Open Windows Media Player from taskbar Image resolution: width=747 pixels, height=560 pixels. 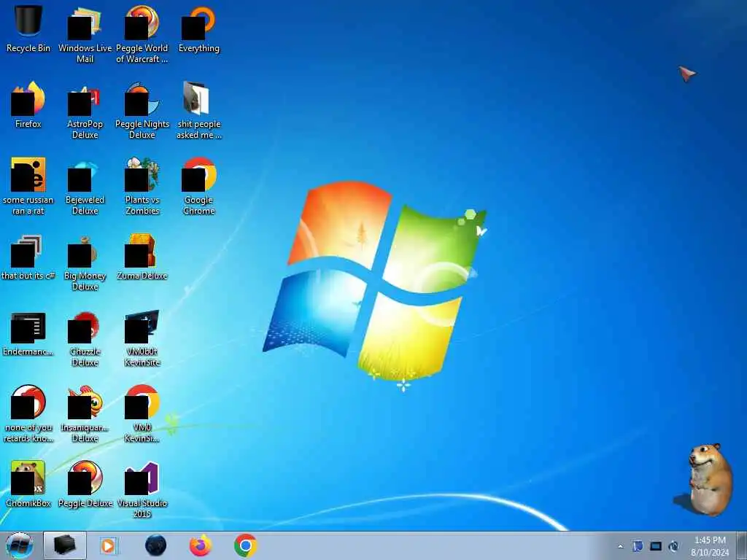pyautogui.click(x=109, y=545)
